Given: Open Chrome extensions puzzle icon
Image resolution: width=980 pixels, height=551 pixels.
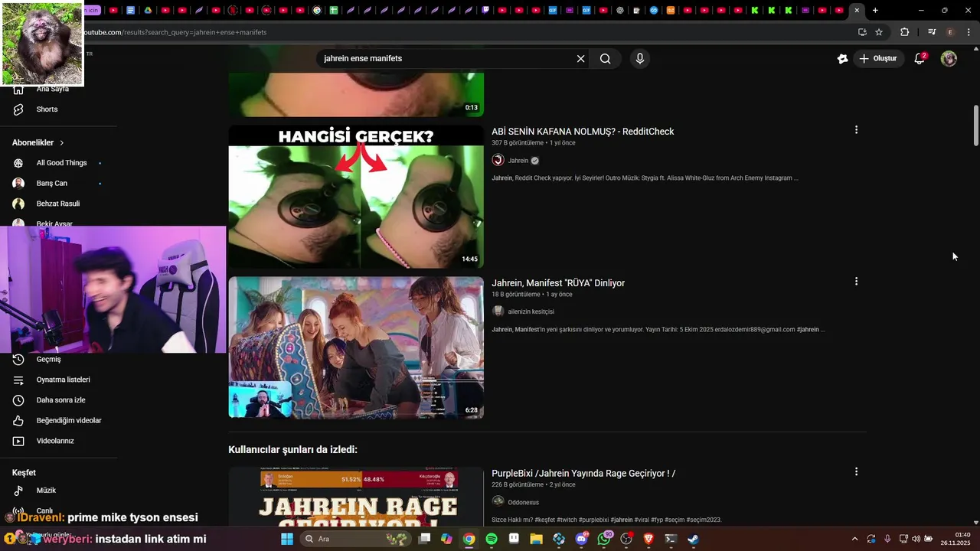Looking at the screenshot, I should click(904, 32).
